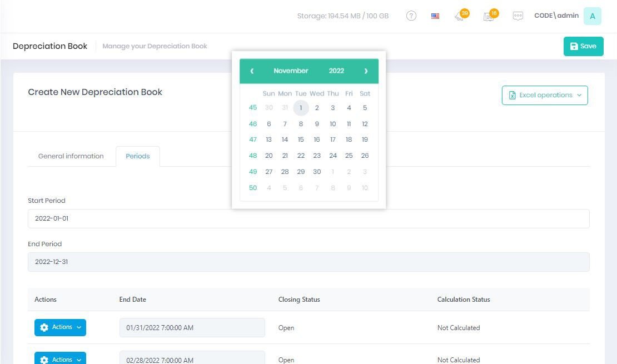Click the US flag language icon
Screen dimensions: 617x364
click(435, 16)
